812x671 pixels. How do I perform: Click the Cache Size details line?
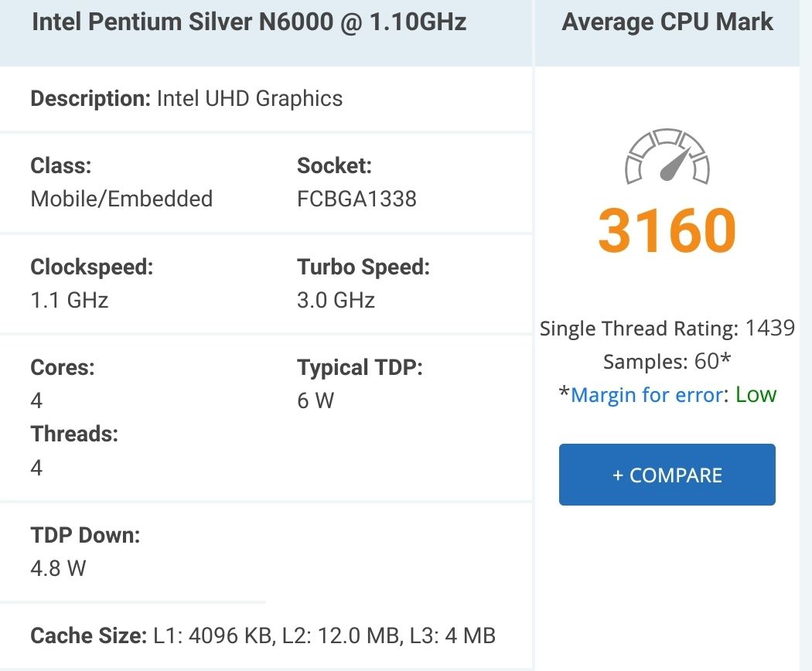(263, 636)
